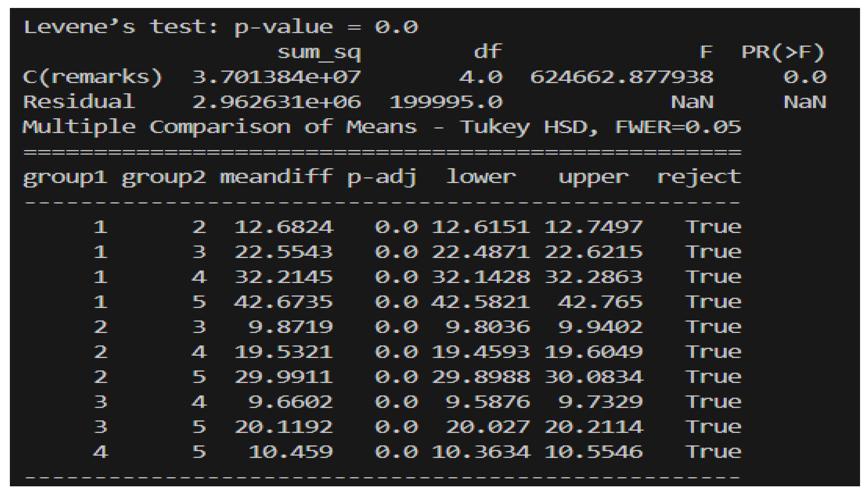Click the F value 624662.877938
Image resolution: width=868 pixels, height=494 pixels.
pyautogui.click(x=621, y=77)
